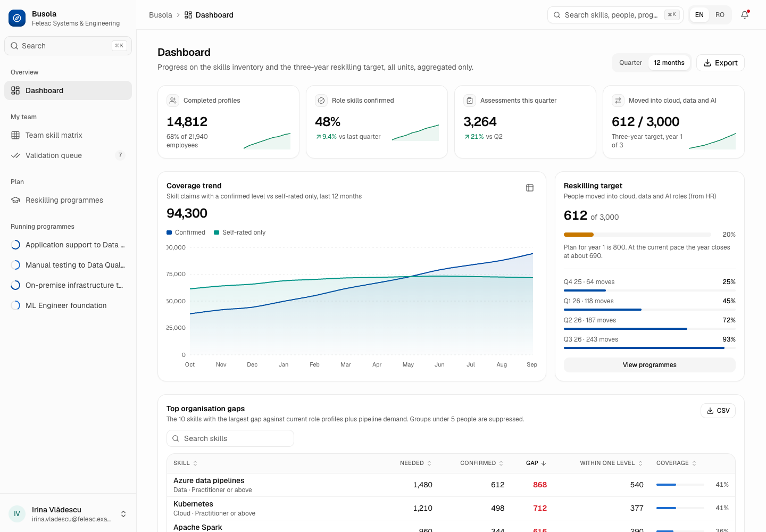766x532 pixels.
Task: Click the Application support programme progress ring
Action: point(15,245)
